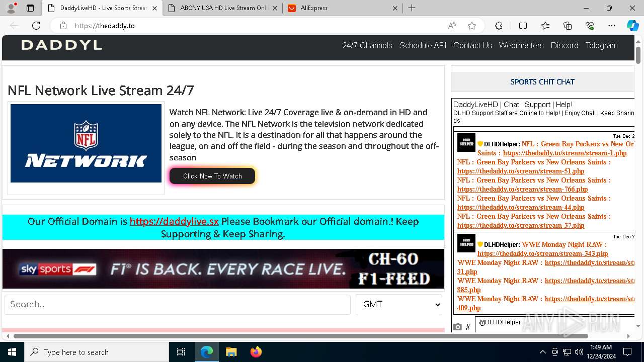Click the horizontal page scrollbar
This screenshot has height=362, width=644.
(301, 336)
